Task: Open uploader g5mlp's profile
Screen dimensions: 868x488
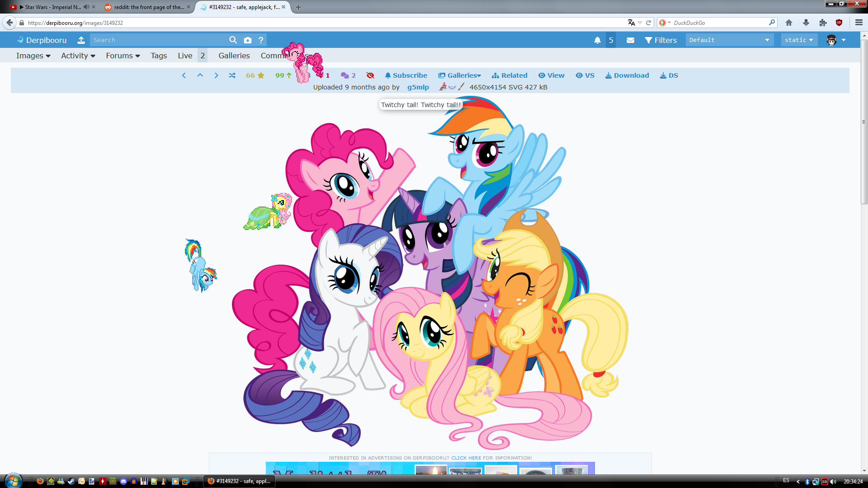Action: [x=418, y=87]
